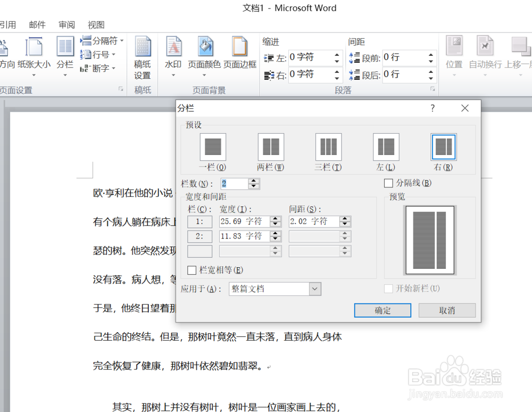Increase column count with up spinner
Image resolution: width=532 pixels, height=412 pixels.
coord(253,181)
